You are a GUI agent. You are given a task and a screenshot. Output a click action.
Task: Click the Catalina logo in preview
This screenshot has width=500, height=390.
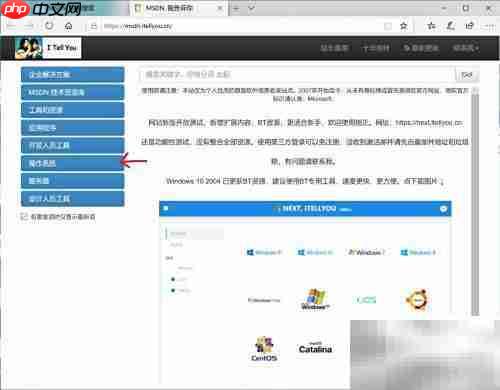tap(315, 348)
